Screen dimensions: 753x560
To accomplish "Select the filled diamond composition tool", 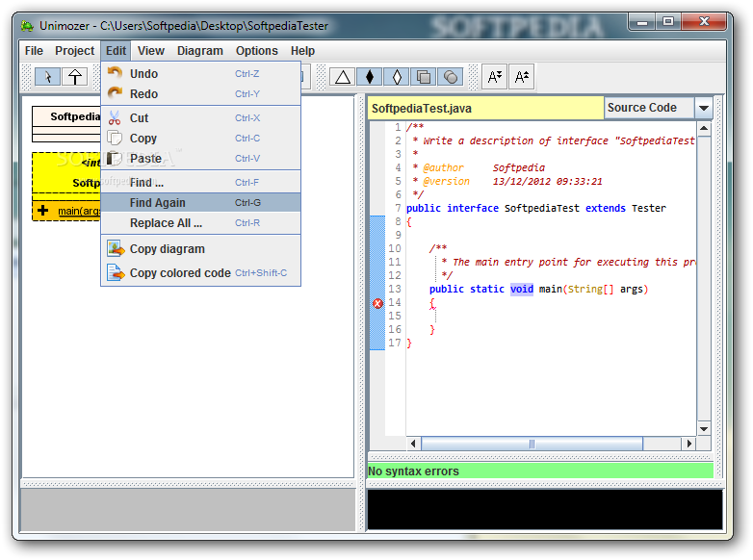I will point(370,77).
